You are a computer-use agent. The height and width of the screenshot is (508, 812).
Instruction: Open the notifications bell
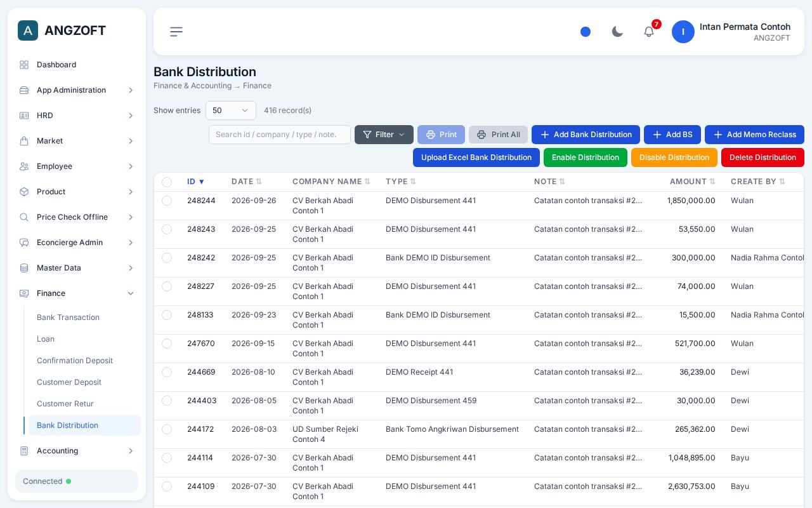(x=649, y=32)
